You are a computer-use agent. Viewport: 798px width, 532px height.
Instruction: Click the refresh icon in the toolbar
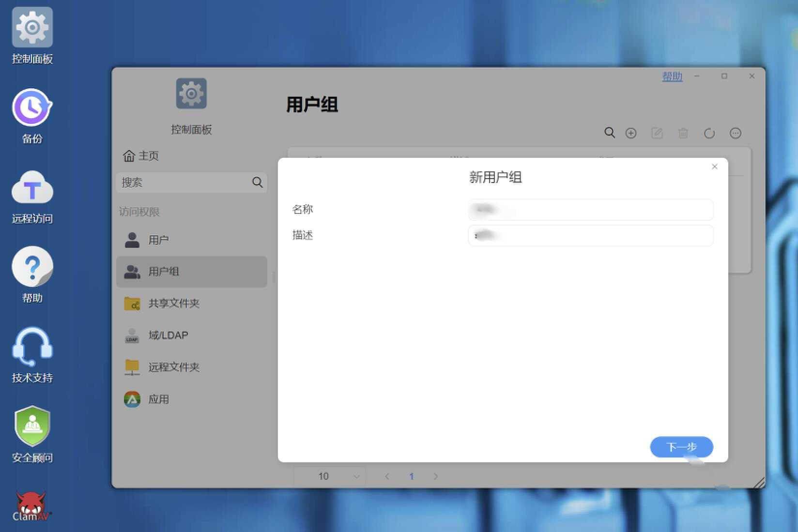[x=709, y=133]
